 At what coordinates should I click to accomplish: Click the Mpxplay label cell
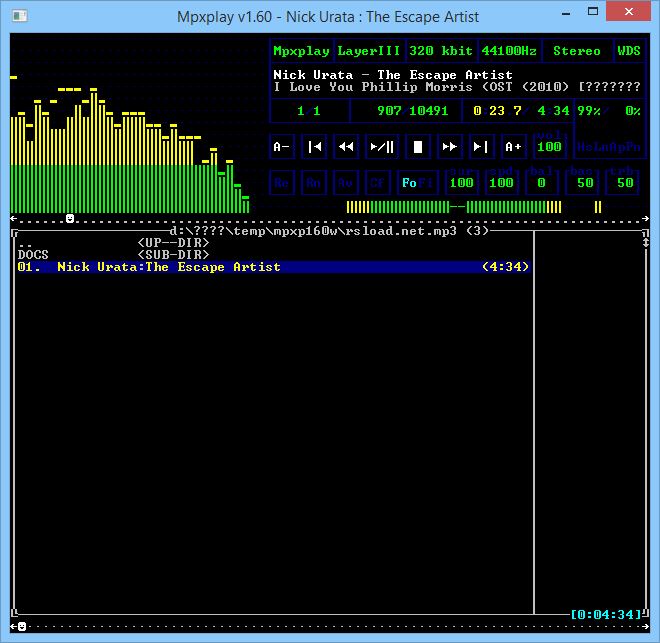coord(301,51)
